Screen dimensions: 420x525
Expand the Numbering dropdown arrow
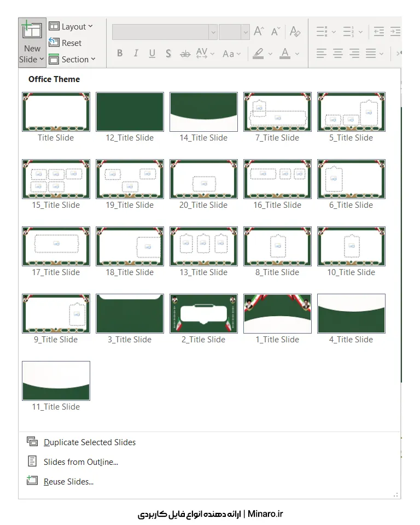(360, 32)
